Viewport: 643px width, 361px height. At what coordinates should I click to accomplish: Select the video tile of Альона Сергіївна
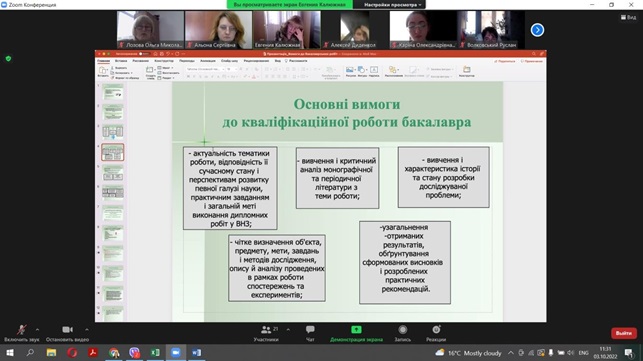pos(219,30)
